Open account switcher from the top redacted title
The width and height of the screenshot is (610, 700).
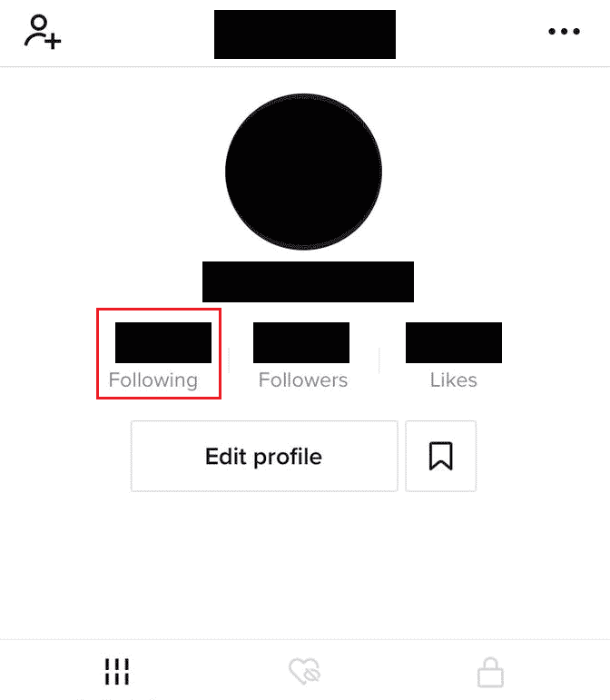(305, 35)
